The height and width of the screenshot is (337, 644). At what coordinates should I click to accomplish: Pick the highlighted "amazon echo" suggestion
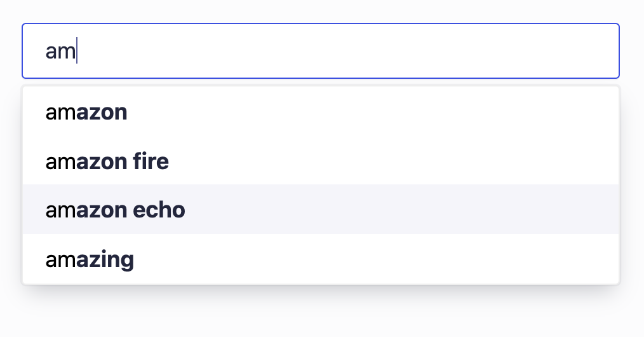115,210
